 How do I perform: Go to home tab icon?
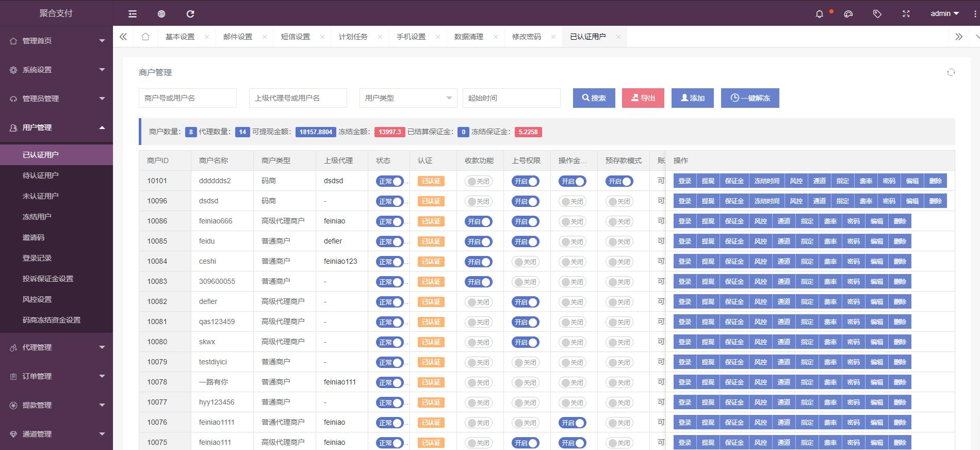coord(145,37)
